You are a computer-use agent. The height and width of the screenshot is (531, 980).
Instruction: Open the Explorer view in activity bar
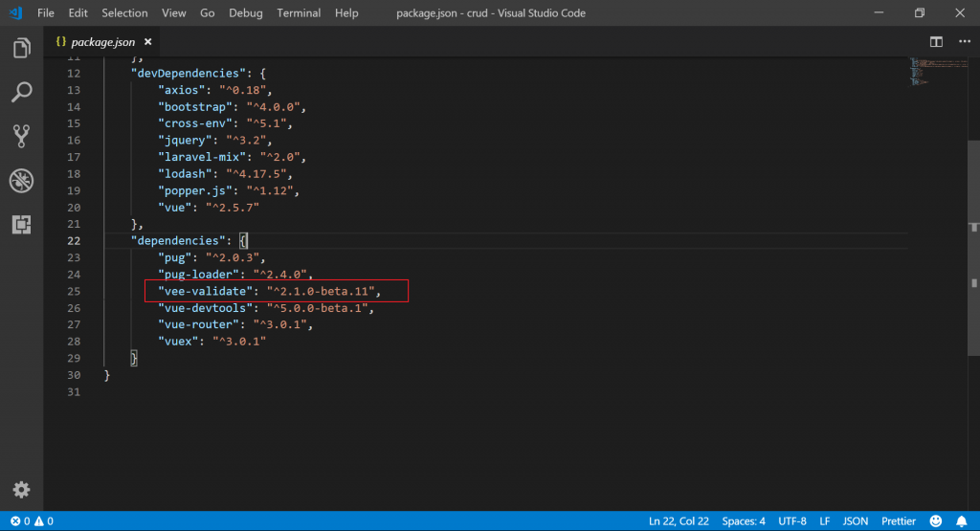click(x=21, y=48)
